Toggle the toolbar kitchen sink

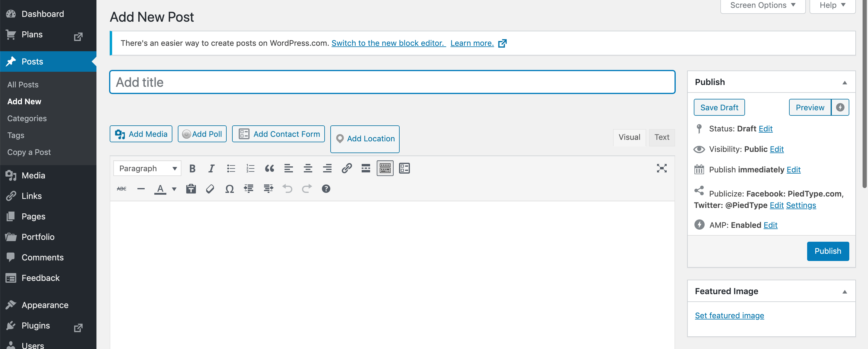pyautogui.click(x=385, y=168)
